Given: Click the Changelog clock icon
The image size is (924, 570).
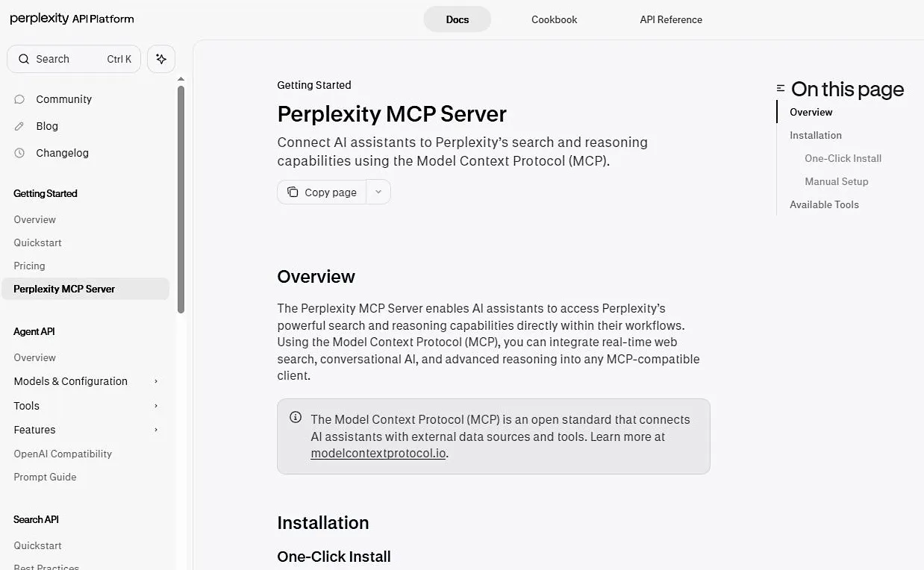Looking at the screenshot, I should (19, 153).
